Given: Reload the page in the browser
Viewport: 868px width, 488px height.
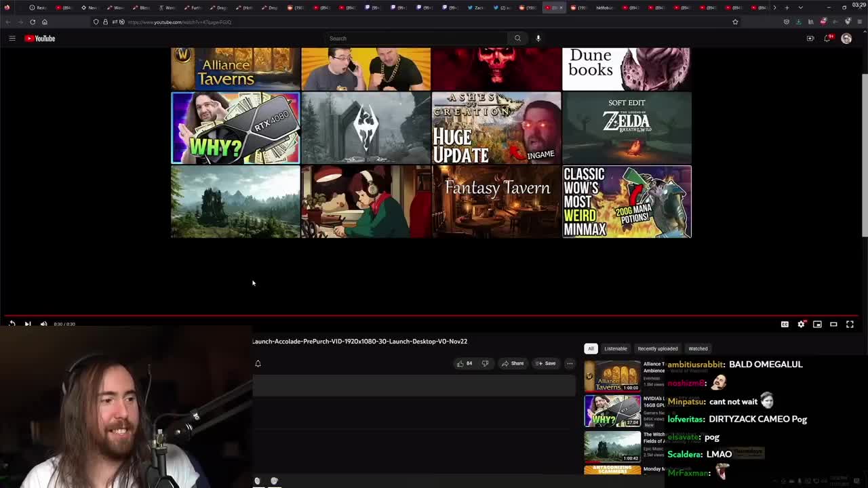Looking at the screenshot, I should (x=33, y=22).
